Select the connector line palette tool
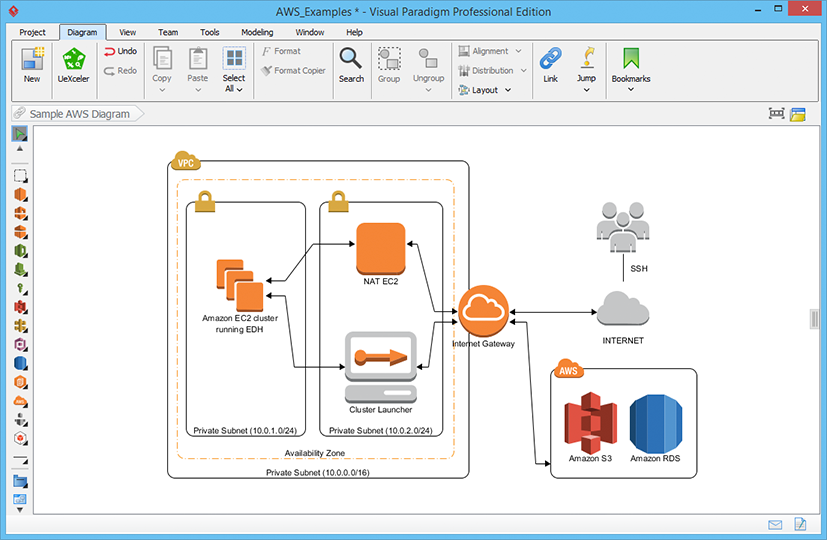The height and width of the screenshot is (540, 827). coord(20,460)
